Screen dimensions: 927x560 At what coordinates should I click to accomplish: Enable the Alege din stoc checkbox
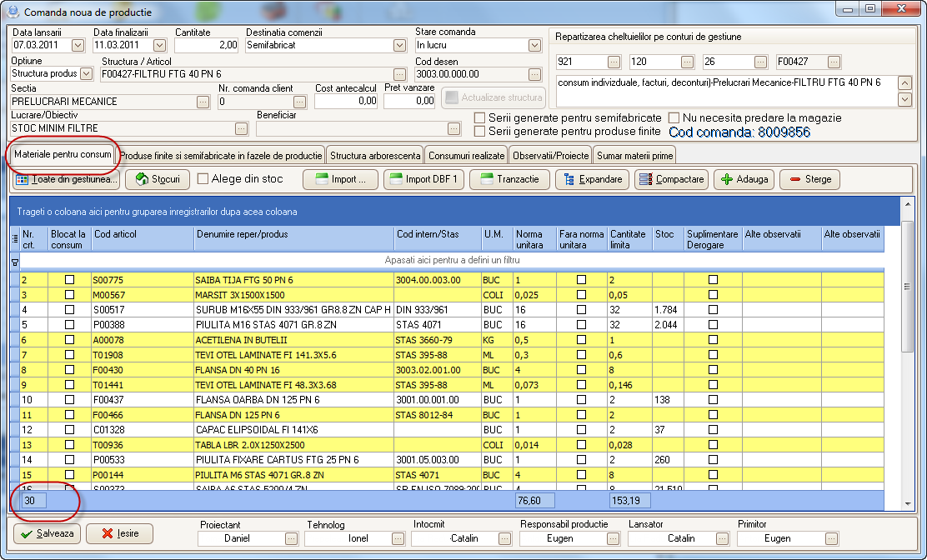(x=203, y=178)
